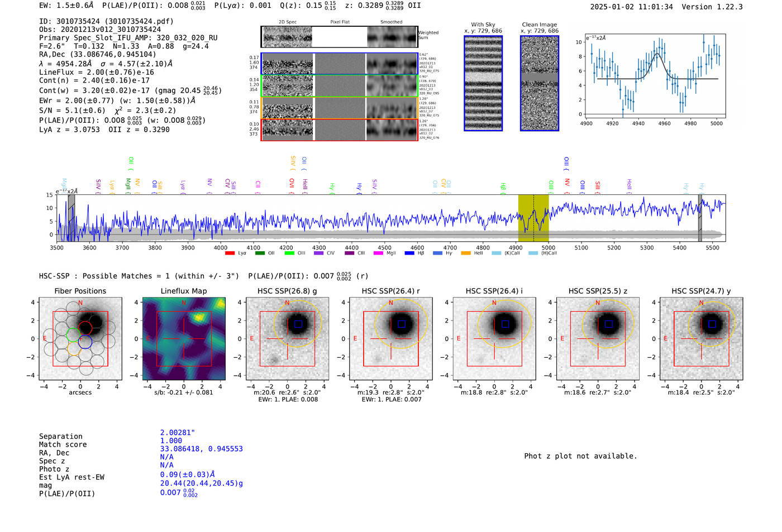Image resolution: width=782 pixels, height=532 pixels.
Task: Click the 'Phot z plot not available.' text
Action: coord(580,456)
